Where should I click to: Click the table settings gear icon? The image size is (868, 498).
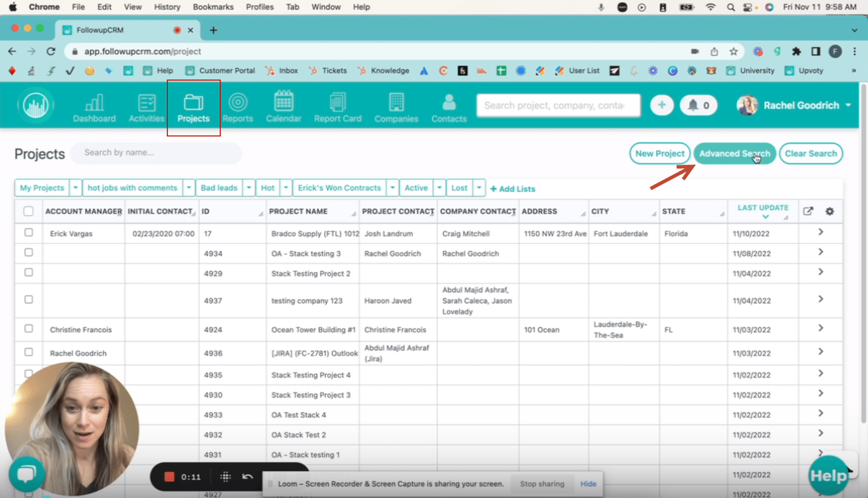[830, 211]
